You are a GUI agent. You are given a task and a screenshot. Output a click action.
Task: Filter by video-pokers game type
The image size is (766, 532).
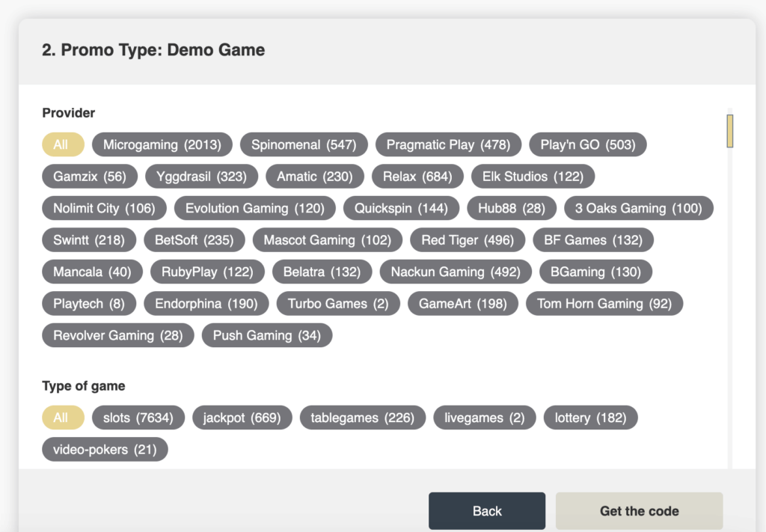[105, 450]
